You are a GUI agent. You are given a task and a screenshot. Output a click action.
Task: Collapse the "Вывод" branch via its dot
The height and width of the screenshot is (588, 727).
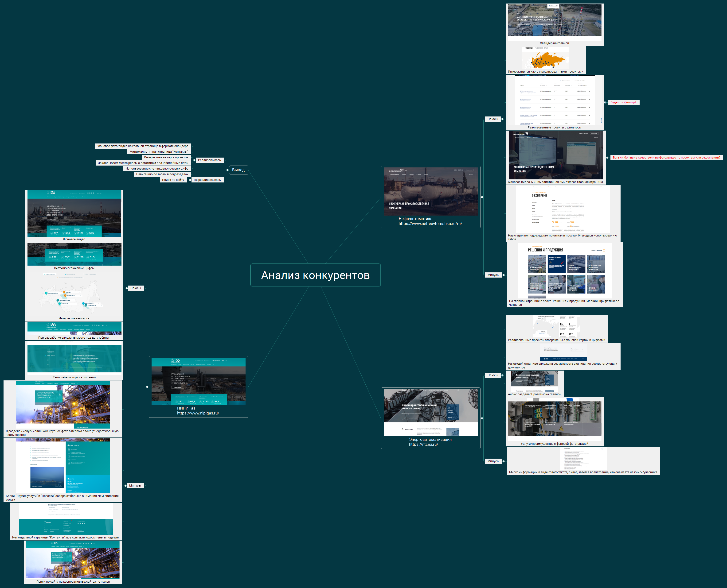(227, 170)
